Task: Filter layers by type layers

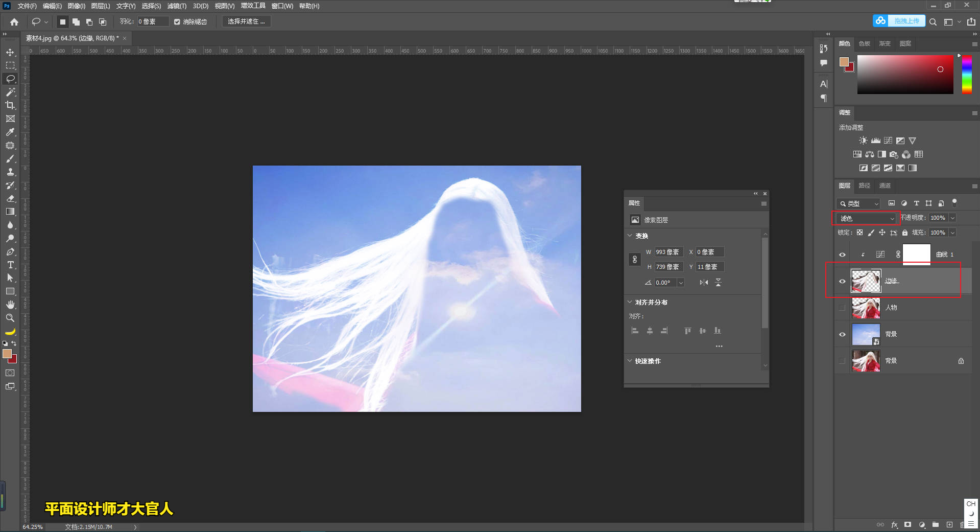Action: (916, 203)
